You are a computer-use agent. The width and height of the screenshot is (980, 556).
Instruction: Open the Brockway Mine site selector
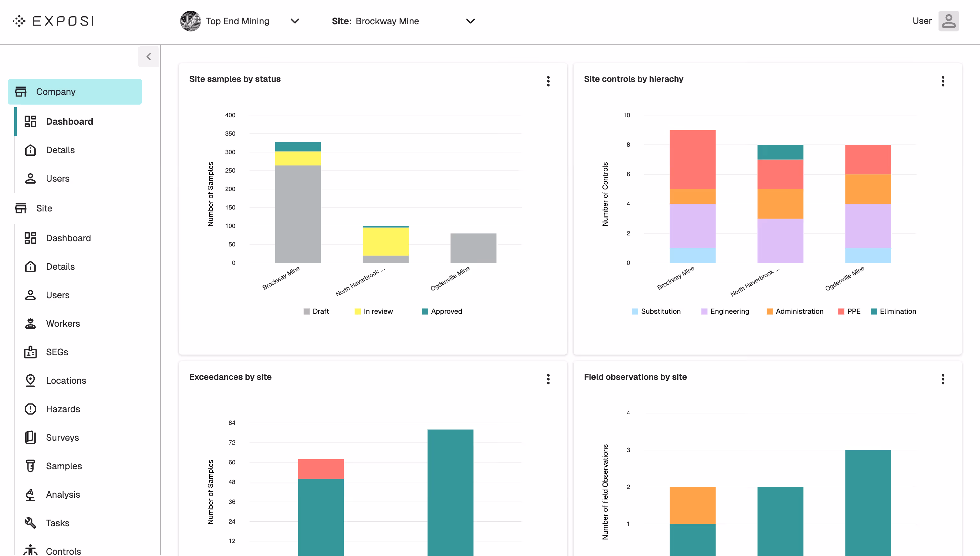point(470,21)
